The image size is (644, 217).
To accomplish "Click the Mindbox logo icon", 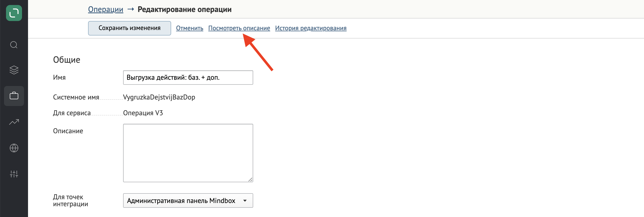I will click(x=14, y=13).
